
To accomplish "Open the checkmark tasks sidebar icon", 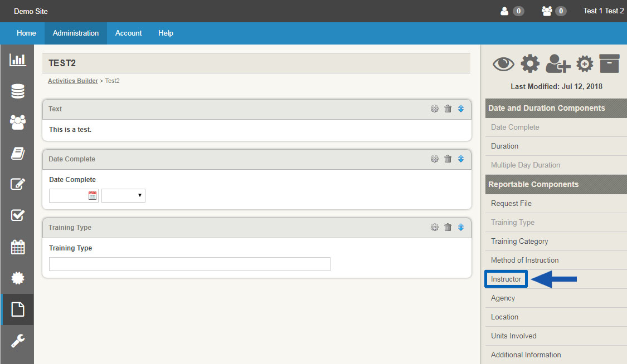I will [18, 215].
